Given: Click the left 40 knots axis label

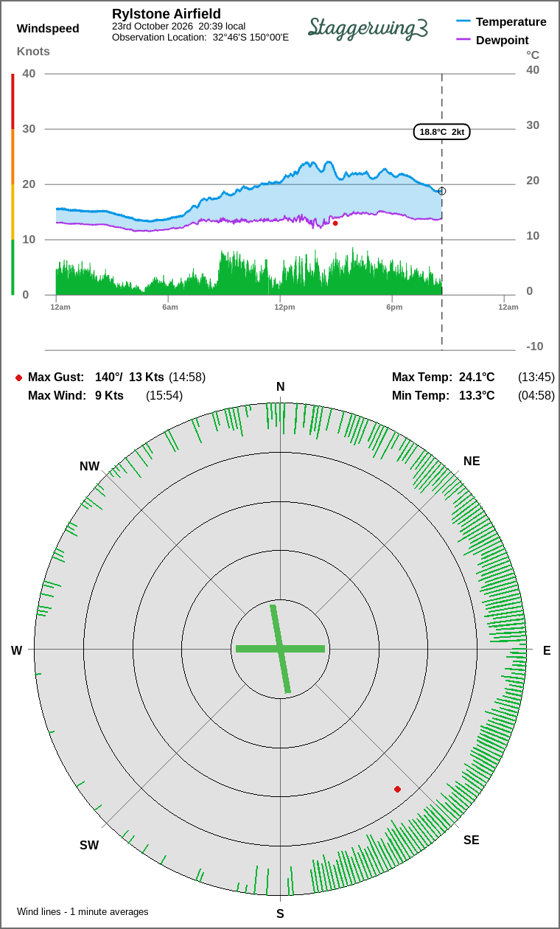Looking at the screenshot, I should pos(29,73).
